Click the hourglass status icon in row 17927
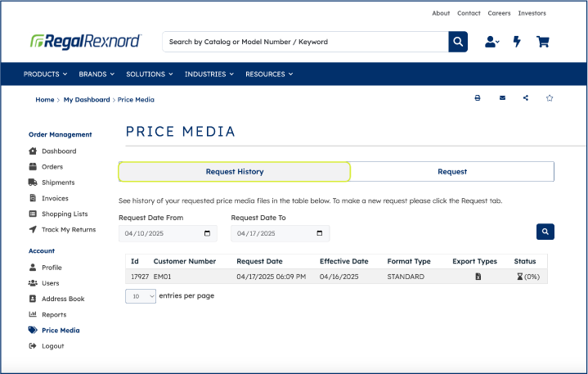 (520, 277)
